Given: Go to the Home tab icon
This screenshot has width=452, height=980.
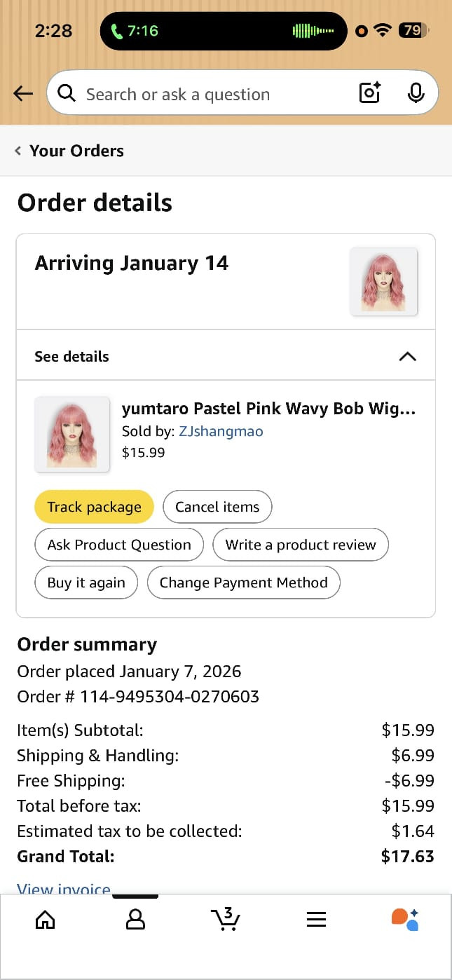Looking at the screenshot, I should (x=45, y=919).
